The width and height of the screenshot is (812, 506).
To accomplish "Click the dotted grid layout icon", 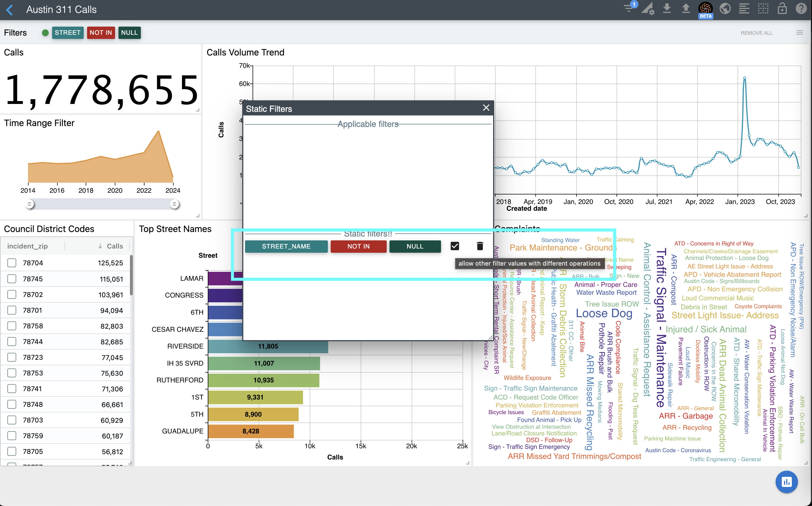I will pyautogui.click(x=763, y=8).
